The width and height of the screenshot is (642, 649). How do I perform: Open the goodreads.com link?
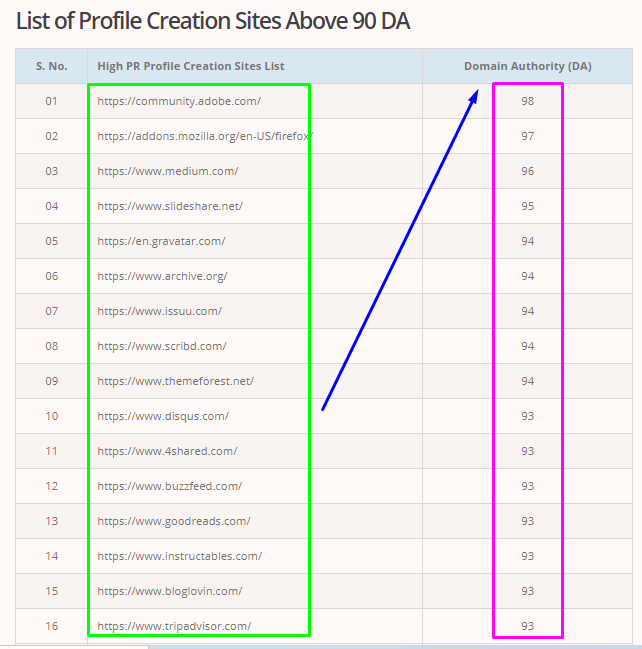click(174, 521)
